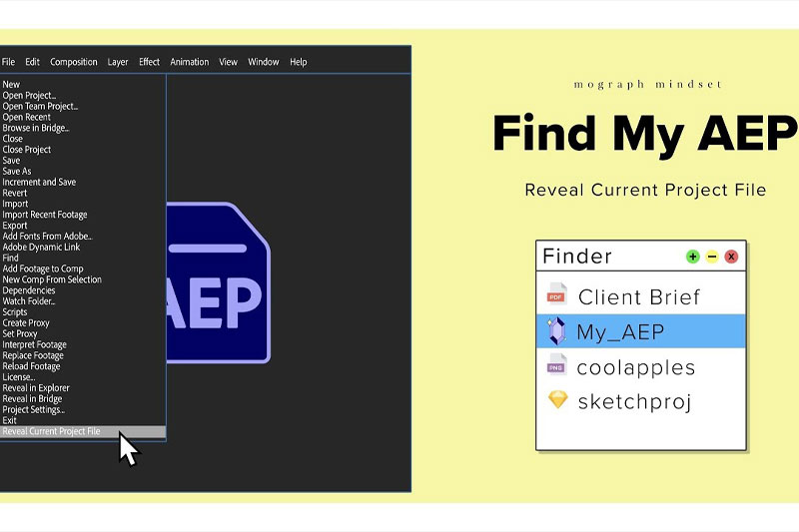Screen dimensions: 799x532
Task: Choose Export menu entry
Action: coord(15,226)
